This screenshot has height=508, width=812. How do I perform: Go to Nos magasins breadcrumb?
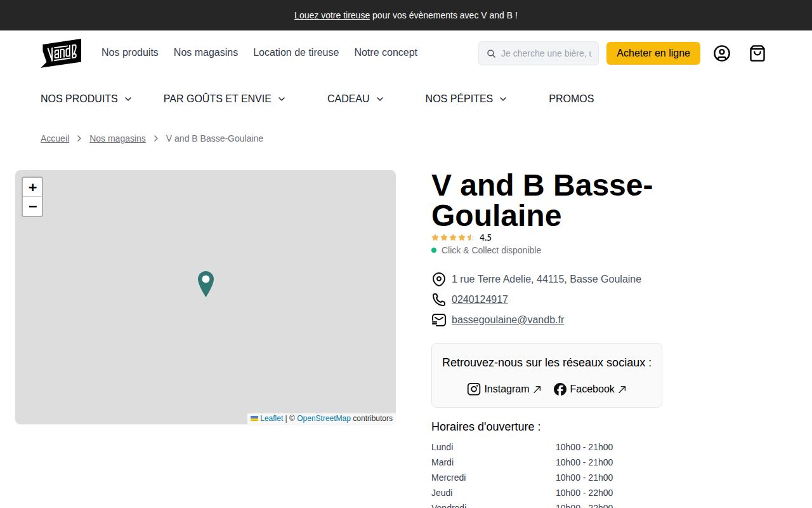click(x=117, y=138)
